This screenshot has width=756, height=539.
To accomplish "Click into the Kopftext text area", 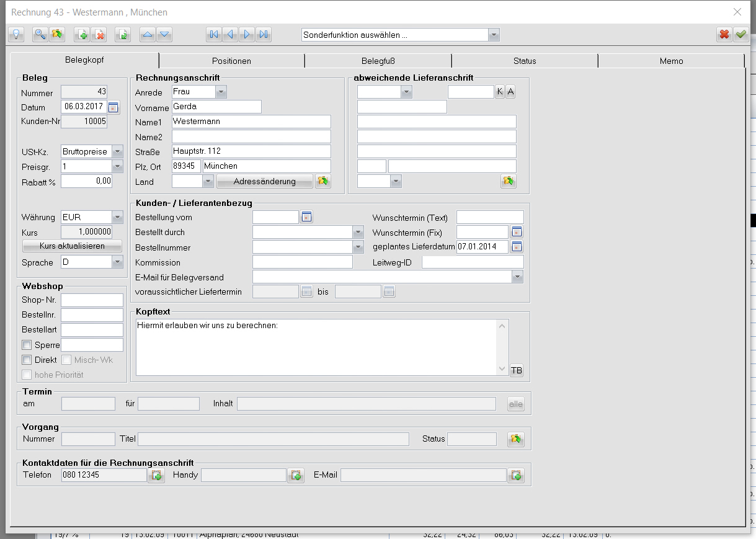I will click(x=316, y=347).
